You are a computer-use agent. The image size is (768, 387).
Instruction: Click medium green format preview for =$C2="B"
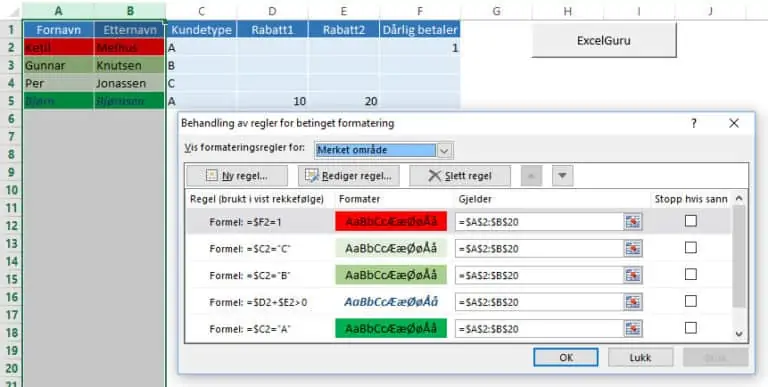pyautogui.click(x=391, y=275)
